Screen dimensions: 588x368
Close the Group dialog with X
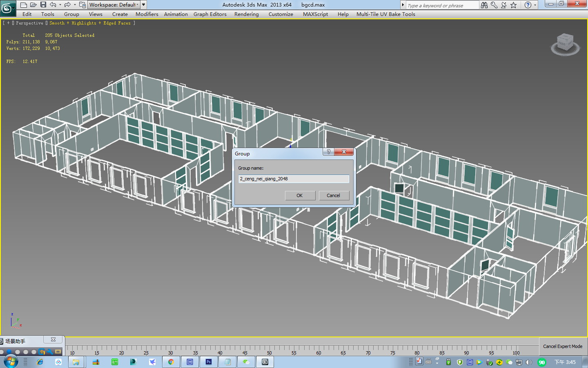[x=344, y=152]
